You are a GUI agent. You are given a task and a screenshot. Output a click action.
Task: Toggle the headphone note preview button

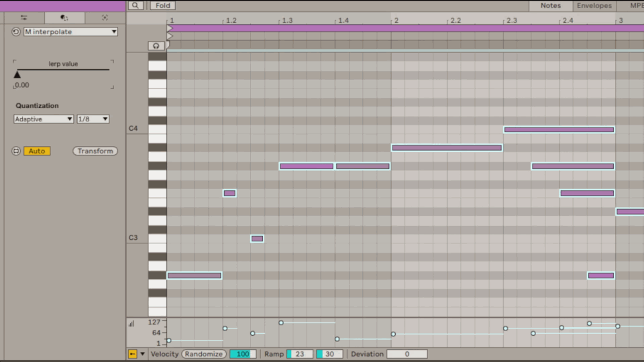point(156,46)
